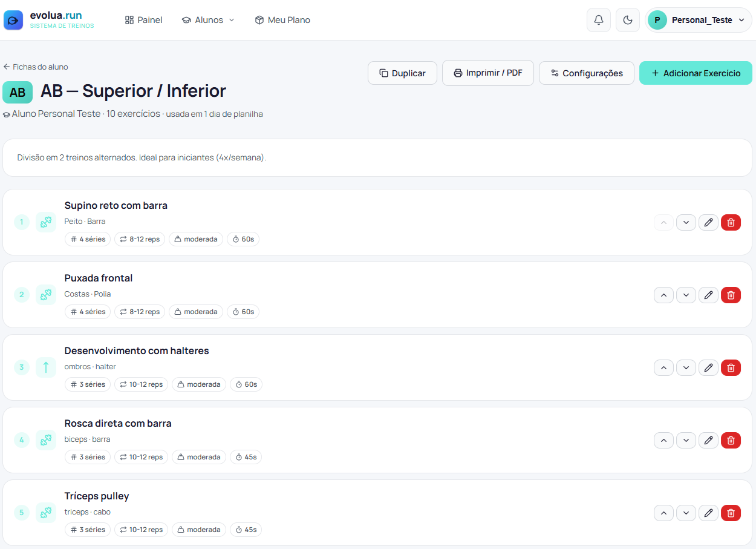Go back to Fichas do aluno
The height and width of the screenshot is (549, 756).
[x=36, y=67]
